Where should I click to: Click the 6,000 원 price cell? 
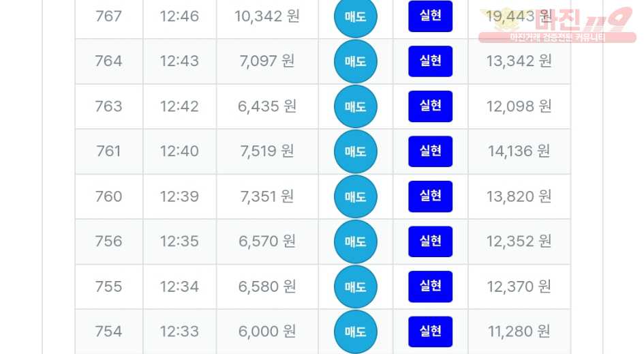pyautogui.click(x=267, y=331)
